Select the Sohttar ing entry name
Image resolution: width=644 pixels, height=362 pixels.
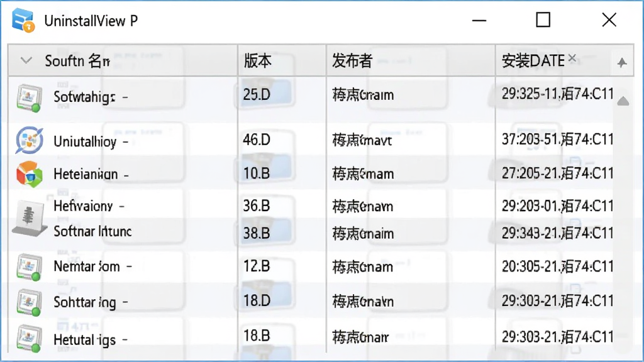coord(85,302)
